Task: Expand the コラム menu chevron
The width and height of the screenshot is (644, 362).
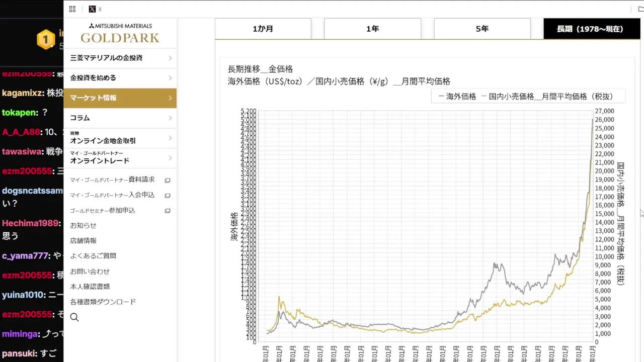Action: click(170, 118)
